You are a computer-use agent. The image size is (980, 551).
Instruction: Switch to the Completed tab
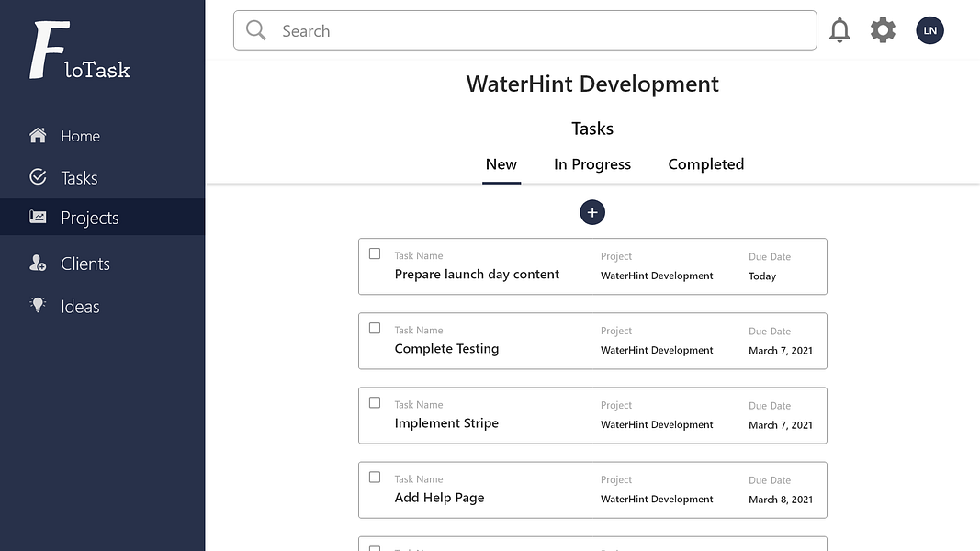(x=705, y=164)
